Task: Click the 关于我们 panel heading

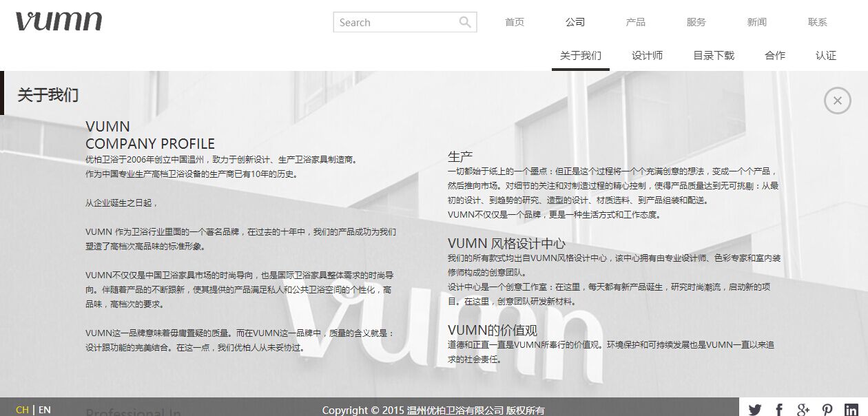Action: pyautogui.click(x=48, y=95)
